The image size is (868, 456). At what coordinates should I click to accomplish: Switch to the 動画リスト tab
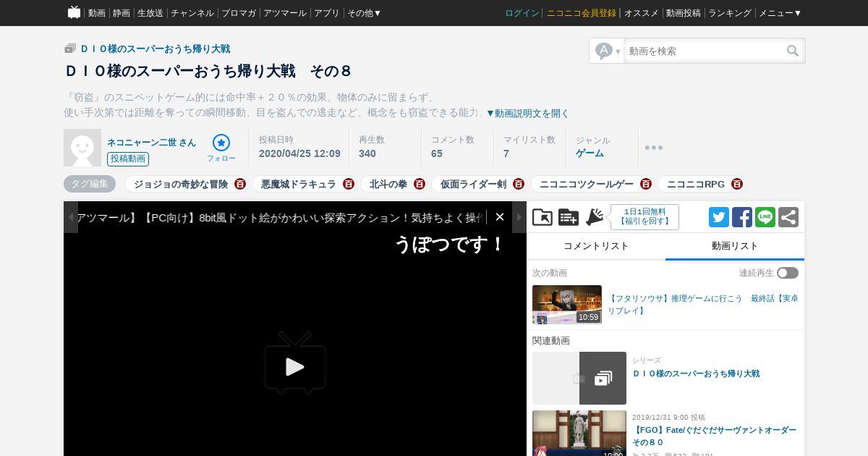click(735, 246)
